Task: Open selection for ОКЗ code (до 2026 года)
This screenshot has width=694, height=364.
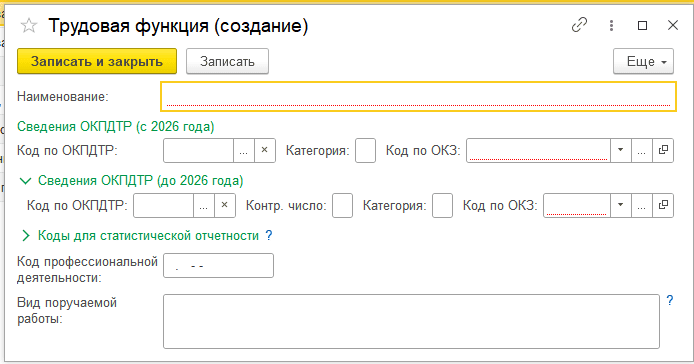Action: click(641, 205)
